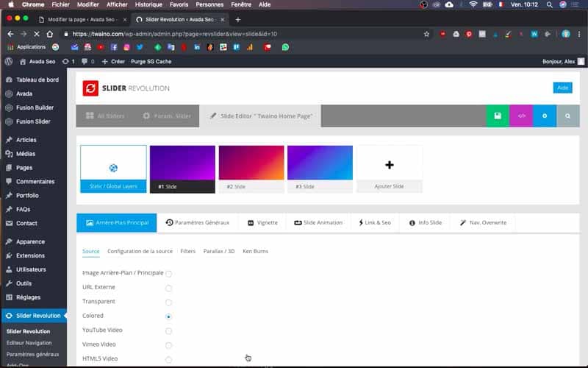Click the Slider Revolution red logo icon
Image resolution: width=588 pixels, height=368 pixels.
point(90,88)
